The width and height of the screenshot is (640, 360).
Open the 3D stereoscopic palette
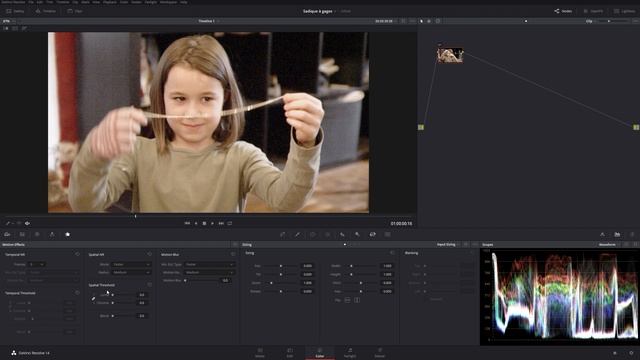coord(387,234)
